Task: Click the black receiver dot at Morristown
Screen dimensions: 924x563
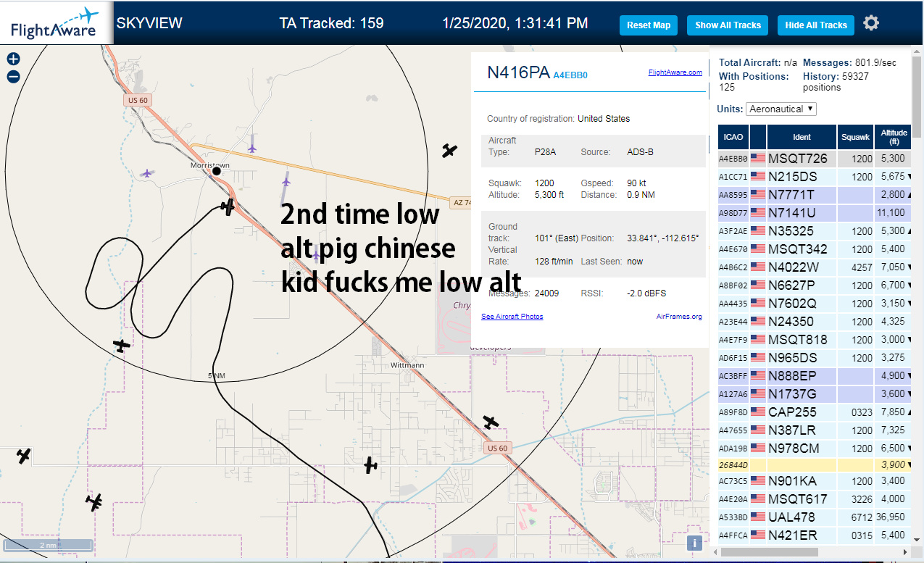Action: pos(216,171)
